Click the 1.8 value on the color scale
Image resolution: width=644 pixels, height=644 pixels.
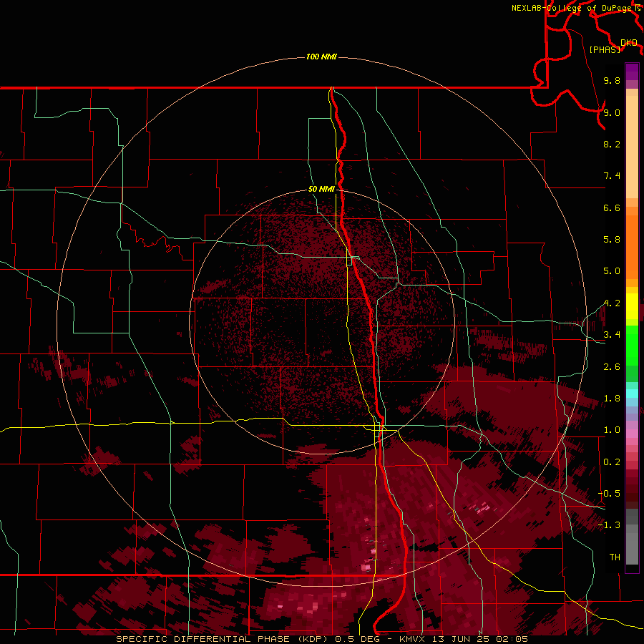[x=612, y=399]
